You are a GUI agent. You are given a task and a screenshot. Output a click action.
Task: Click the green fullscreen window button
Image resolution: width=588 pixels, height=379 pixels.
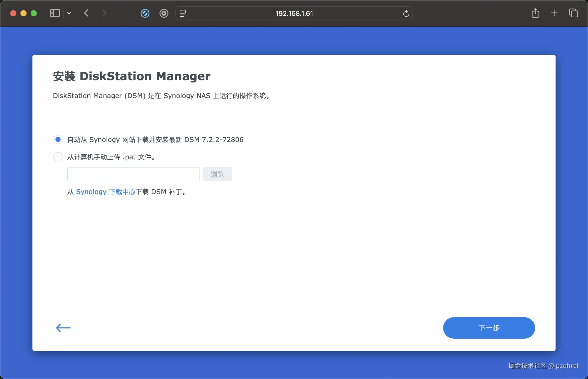coord(34,13)
